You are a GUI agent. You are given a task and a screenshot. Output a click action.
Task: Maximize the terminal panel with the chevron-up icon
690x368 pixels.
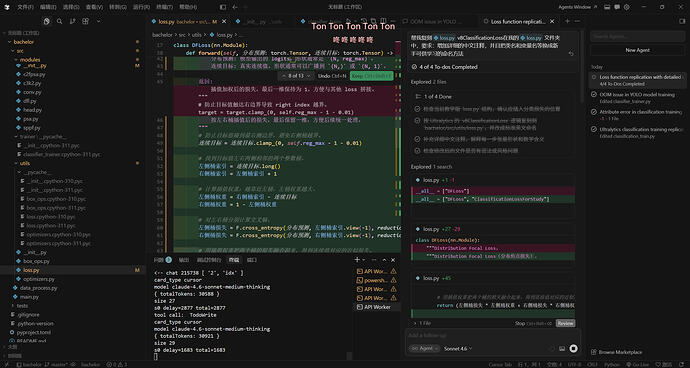[384, 260]
